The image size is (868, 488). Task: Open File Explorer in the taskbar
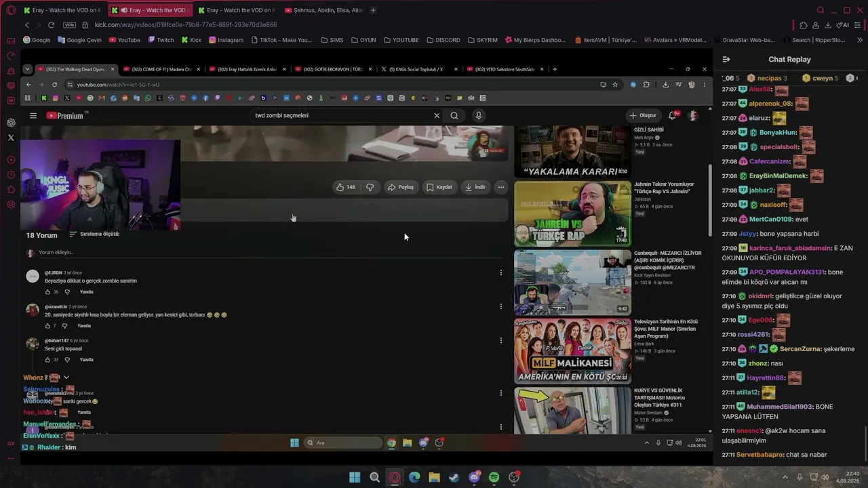(x=434, y=477)
